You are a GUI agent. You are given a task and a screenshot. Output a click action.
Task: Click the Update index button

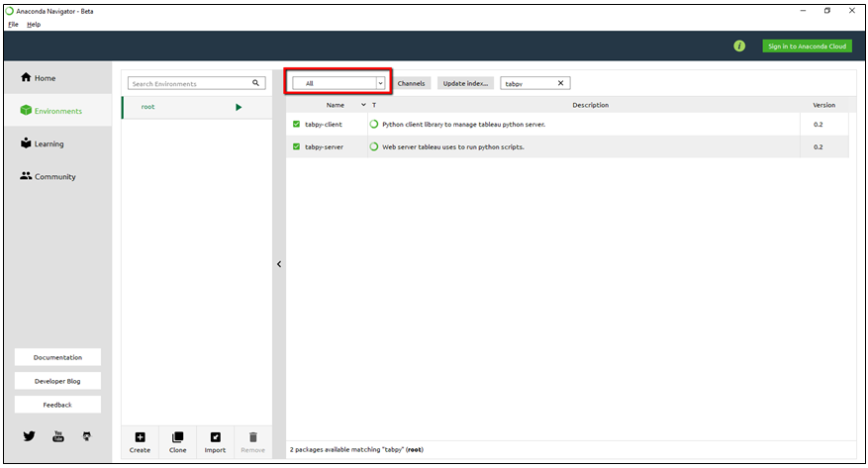[465, 83]
